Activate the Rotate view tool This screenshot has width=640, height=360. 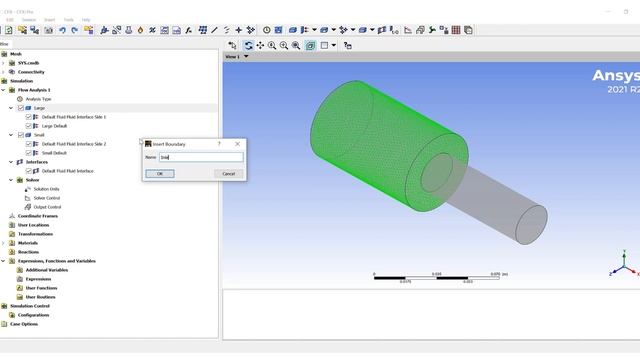(248, 45)
